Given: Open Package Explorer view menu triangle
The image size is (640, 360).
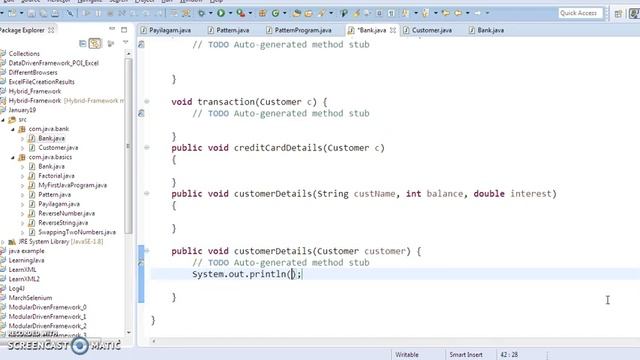Looking at the screenshot, I should [125, 43].
